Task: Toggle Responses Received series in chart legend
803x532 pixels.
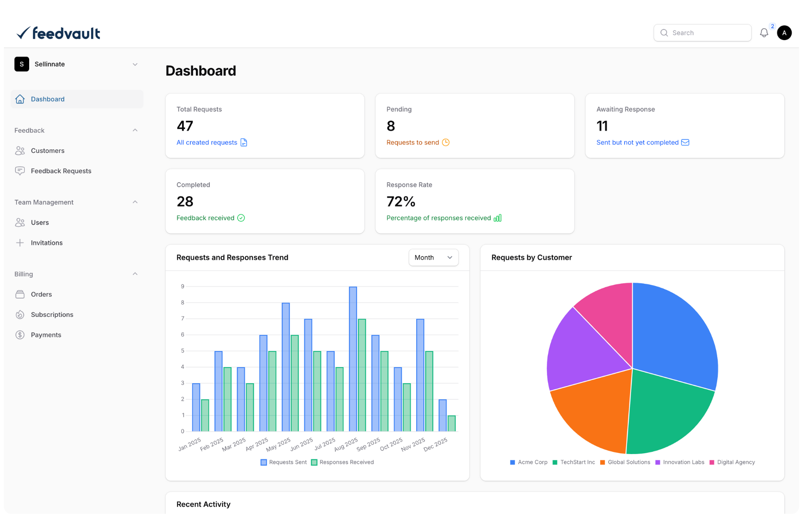Action: pyautogui.click(x=342, y=462)
